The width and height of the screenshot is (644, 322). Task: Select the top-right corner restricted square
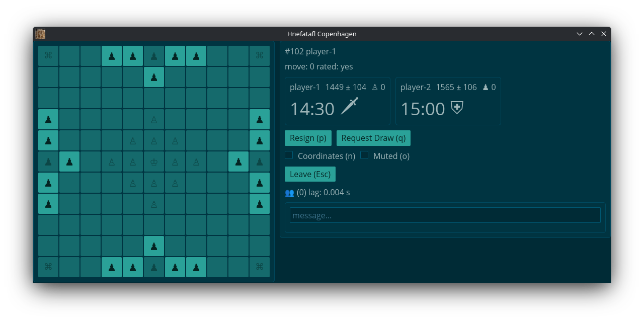point(260,56)
